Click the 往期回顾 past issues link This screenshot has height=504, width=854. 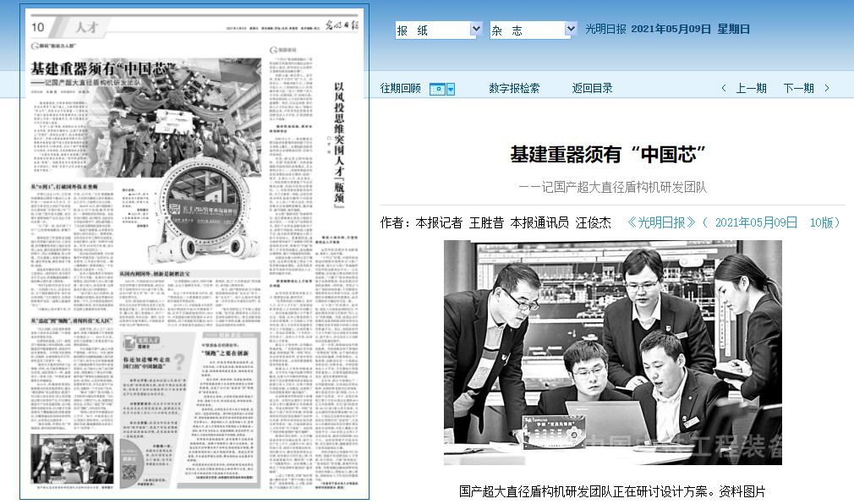400,88
